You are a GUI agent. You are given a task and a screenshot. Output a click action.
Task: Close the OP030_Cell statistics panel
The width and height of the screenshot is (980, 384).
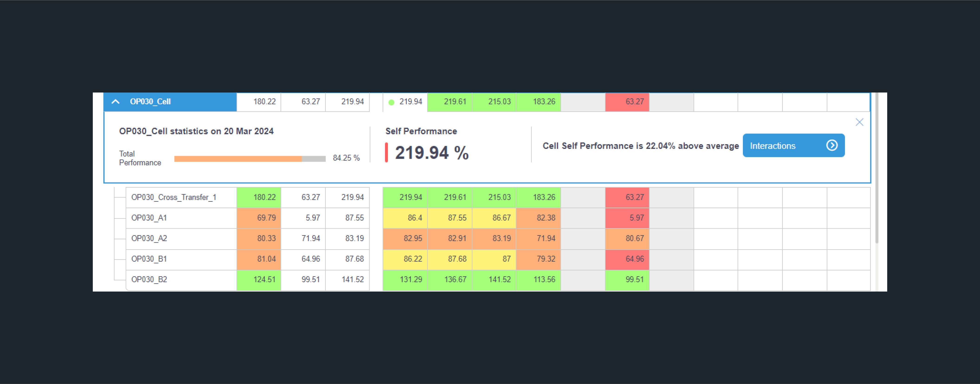coord(859,122)
